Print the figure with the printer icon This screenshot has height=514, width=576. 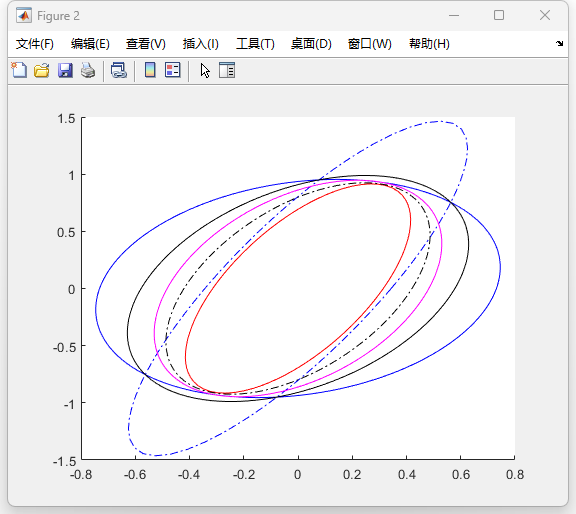click(x=88, y=70)
